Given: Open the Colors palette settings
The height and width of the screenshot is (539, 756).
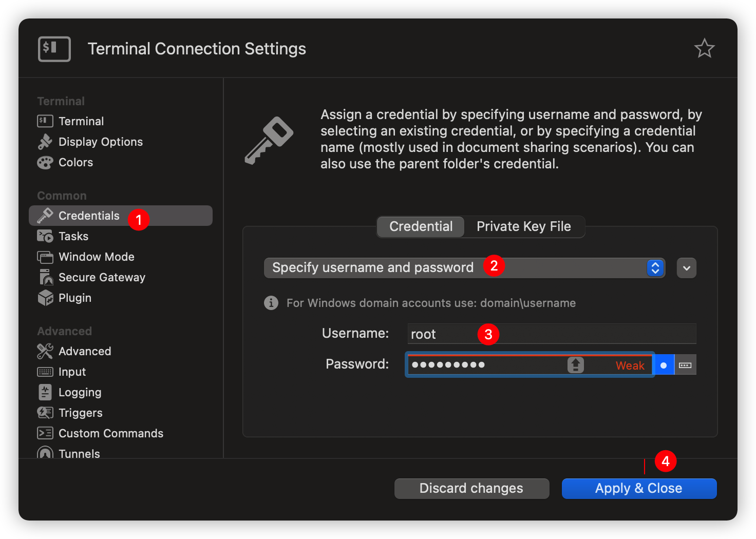Looking at the screenshot, I should 75,163.
